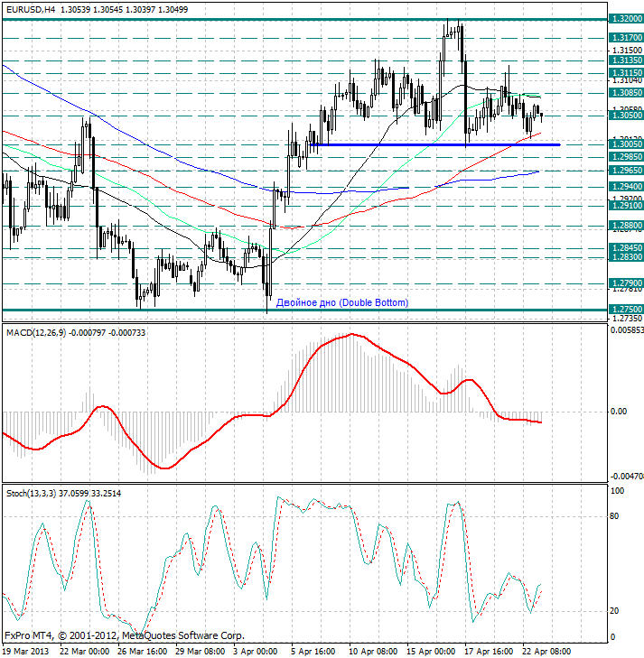Select the red MACD signal line

tap(272, 401)
